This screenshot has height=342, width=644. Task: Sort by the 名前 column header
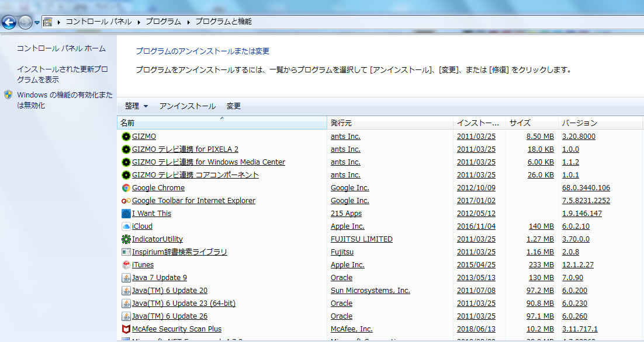tap(222, 123)
